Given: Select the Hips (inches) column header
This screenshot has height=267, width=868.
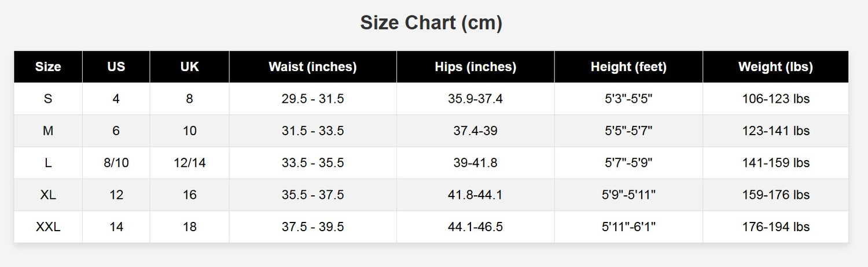Looking at the screenshot, I should (476, 67).
